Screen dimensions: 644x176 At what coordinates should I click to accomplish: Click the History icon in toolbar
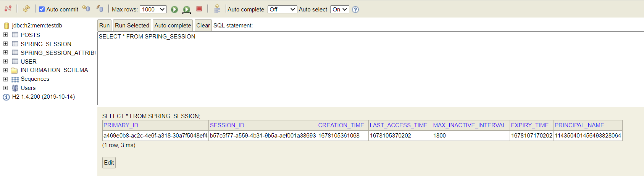pyautogui.click(x=217, y=8)
